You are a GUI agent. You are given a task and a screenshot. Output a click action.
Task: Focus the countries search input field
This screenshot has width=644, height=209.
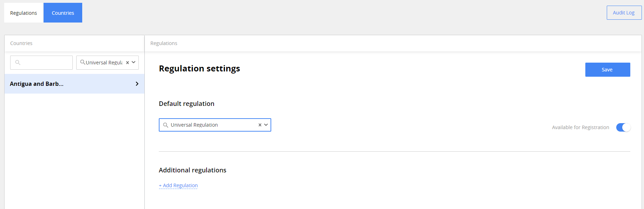pyautogui.click(x=46, y=63)
